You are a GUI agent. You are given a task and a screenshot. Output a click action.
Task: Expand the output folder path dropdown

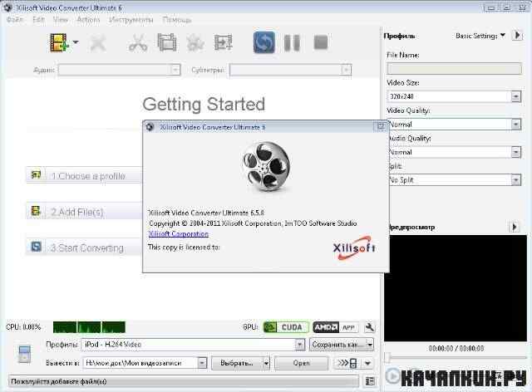tap(202, 363)
